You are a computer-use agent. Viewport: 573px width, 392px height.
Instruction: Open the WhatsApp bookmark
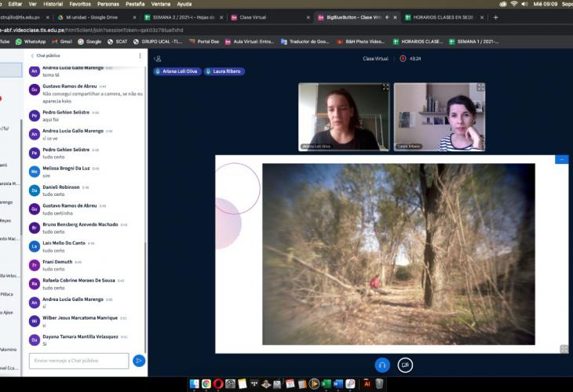click(x=31, y=42)
